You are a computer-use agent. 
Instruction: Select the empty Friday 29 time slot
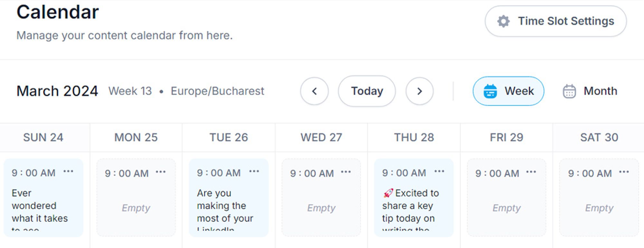pyautogui.click(x=507, y=198)
